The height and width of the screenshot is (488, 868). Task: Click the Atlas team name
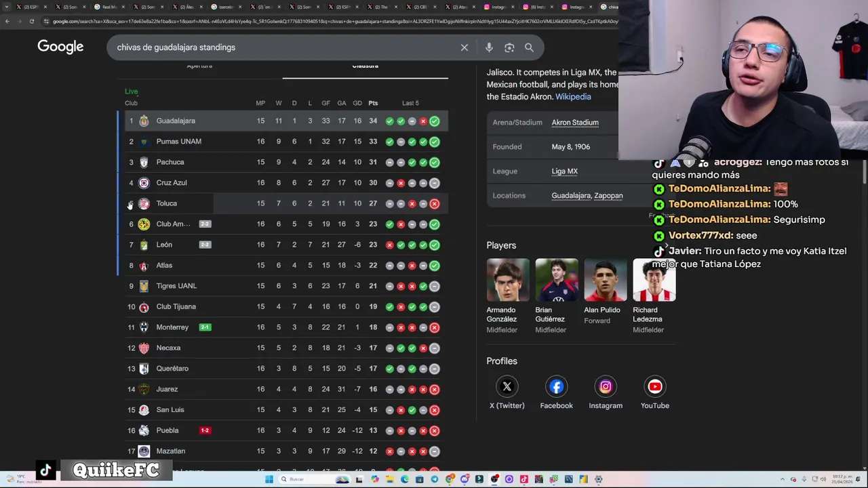pos(164,266)
